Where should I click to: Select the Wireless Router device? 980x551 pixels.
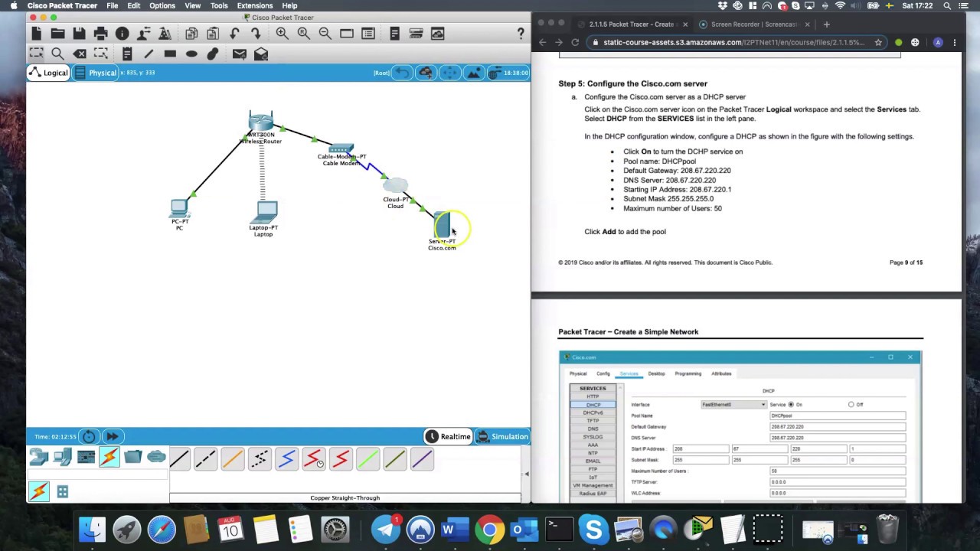click(x=261, y=121)
